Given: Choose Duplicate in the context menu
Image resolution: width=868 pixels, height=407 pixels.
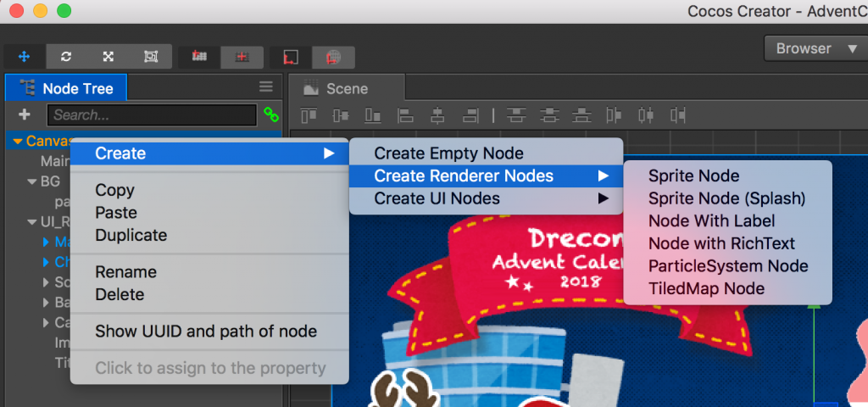Looking at the screenshot, I should [x=131, y=235].
